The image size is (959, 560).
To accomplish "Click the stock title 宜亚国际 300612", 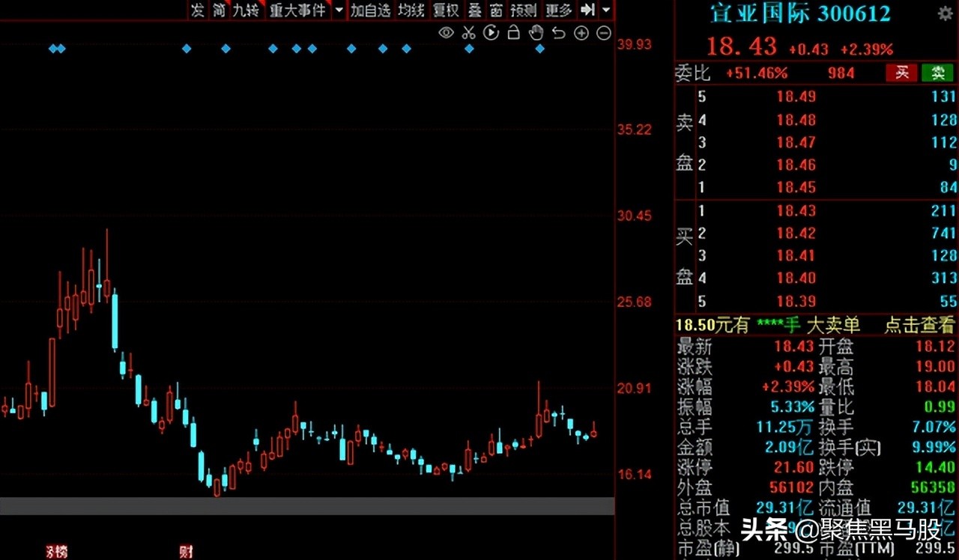I will (x=800, y=13).
